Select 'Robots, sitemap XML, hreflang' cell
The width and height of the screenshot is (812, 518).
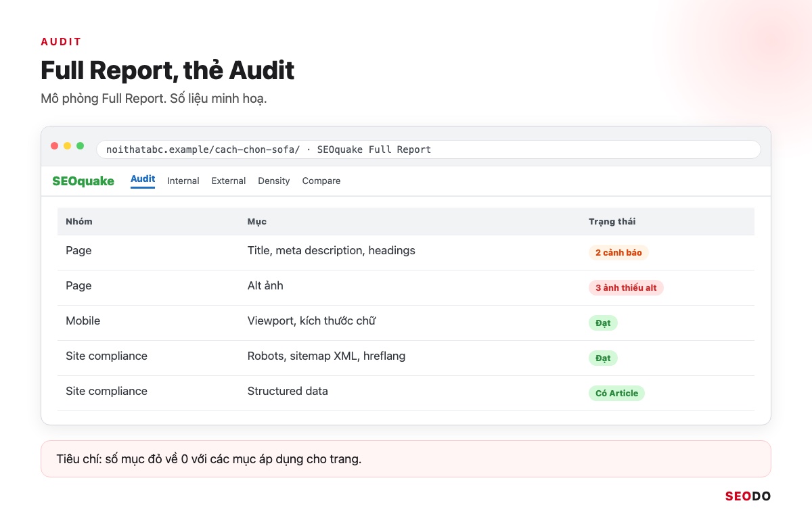click(326, 356)
